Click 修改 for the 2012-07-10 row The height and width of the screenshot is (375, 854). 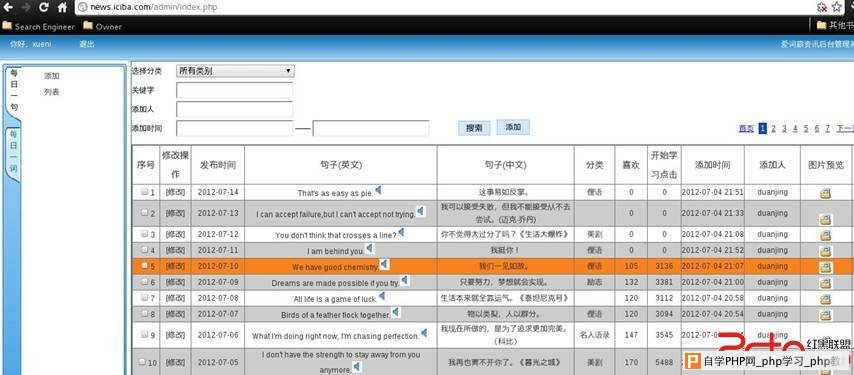tap(175, 266)
